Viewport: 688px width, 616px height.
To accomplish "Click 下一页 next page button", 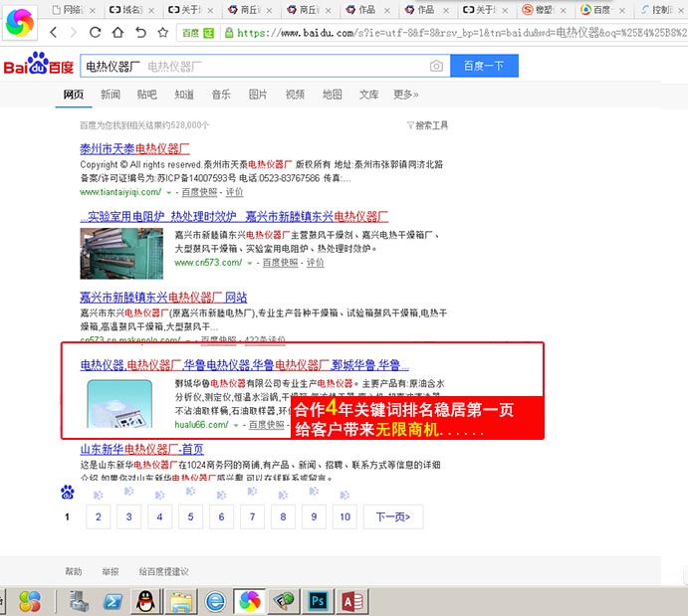I will click(x=393, y=516).
